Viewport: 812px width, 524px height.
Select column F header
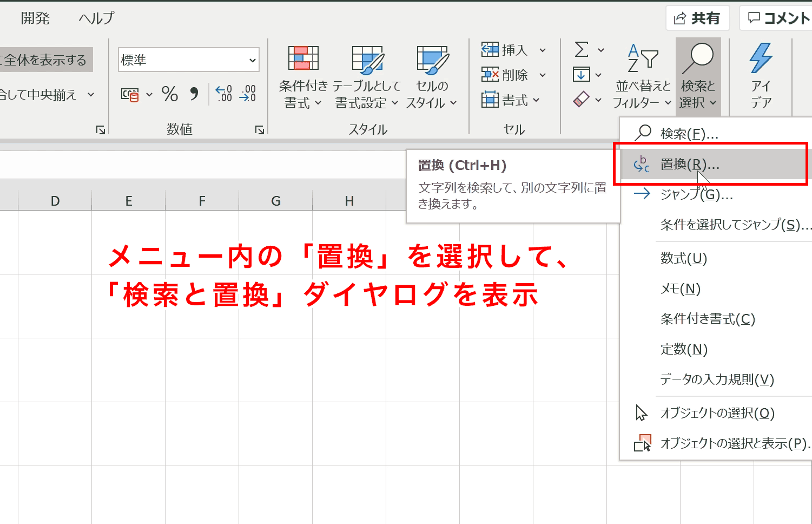tap(202, 201)
